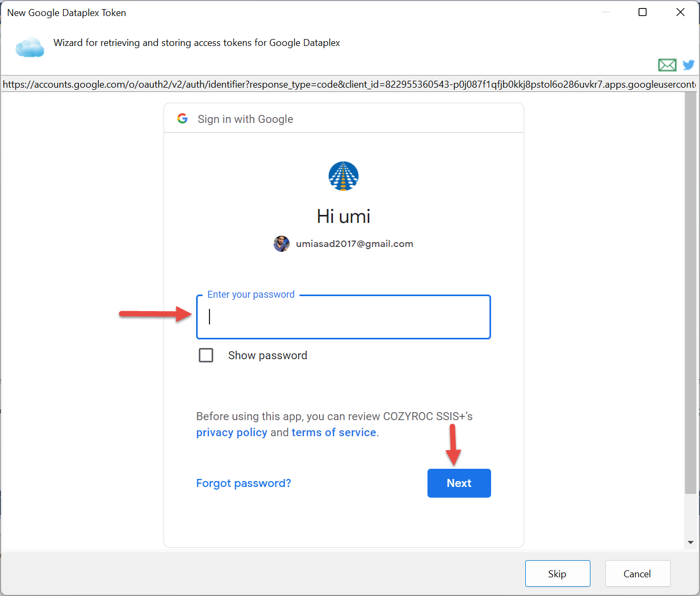
Task: Click the vertical scrollbar thumb
Action: 691,293
